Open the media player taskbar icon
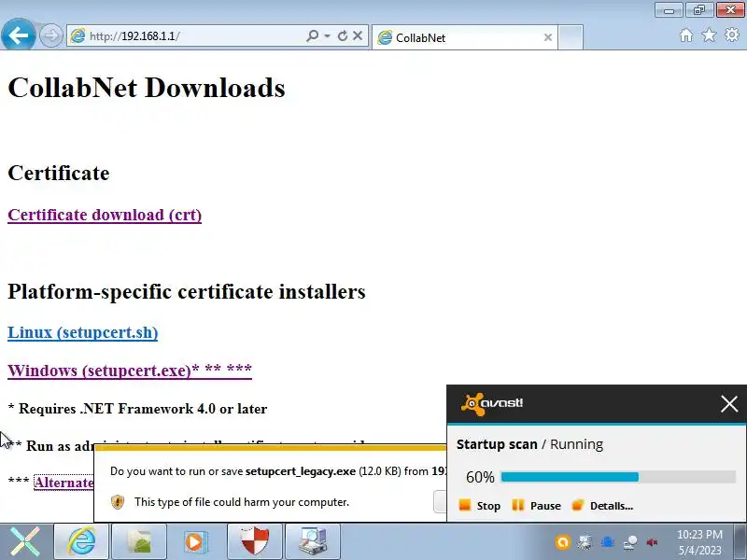Image resolution: width=747 pixels, height=560 pixels. [x=197, y=541]
